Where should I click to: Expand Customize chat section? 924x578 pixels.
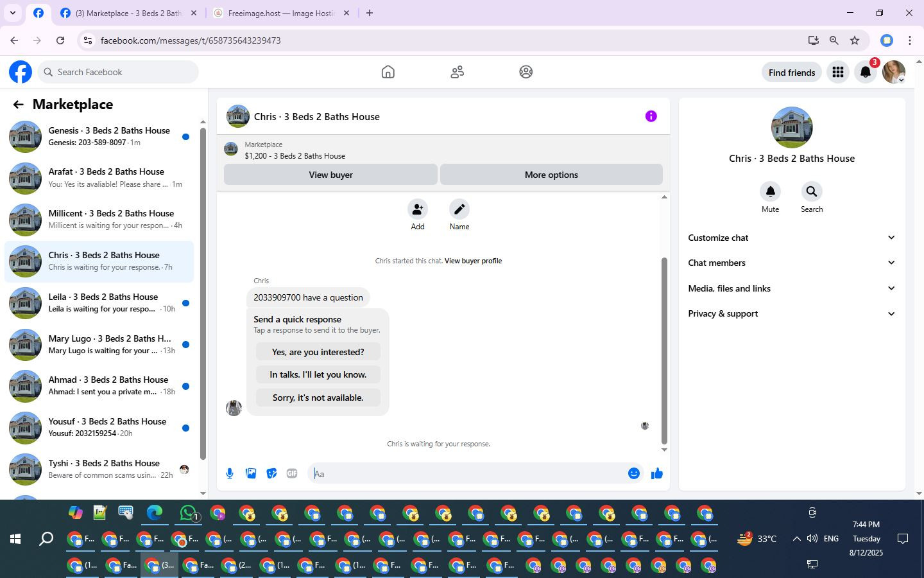pyautogui.click(x=792, y=238)
